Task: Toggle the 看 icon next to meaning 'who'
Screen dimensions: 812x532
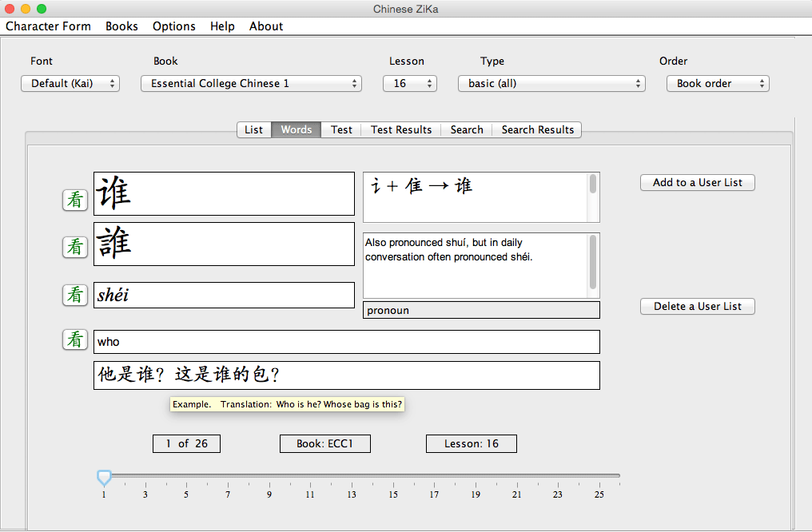Action: point(75,339)
